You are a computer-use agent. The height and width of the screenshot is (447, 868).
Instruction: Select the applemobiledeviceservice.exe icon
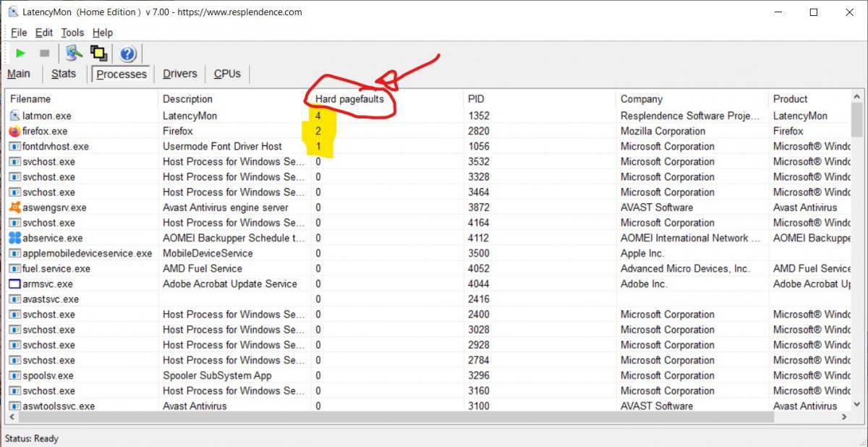click(x=15, y=253)
